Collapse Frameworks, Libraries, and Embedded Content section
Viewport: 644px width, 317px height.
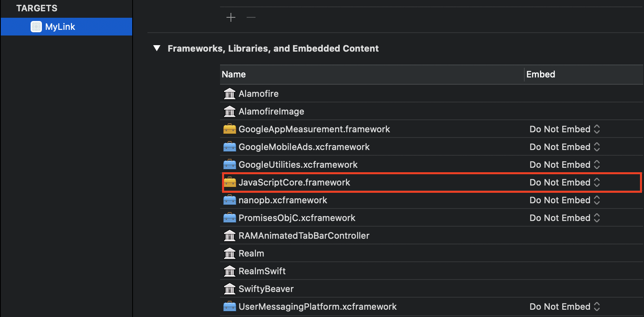(157, 48)
